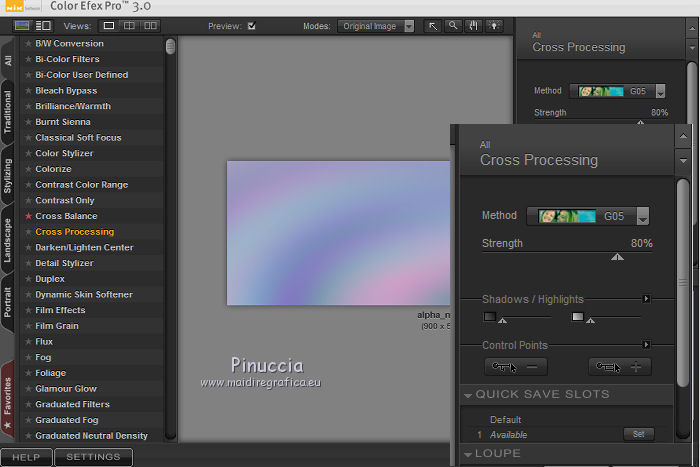Star the Flux filter

click(x=28, y=342)
